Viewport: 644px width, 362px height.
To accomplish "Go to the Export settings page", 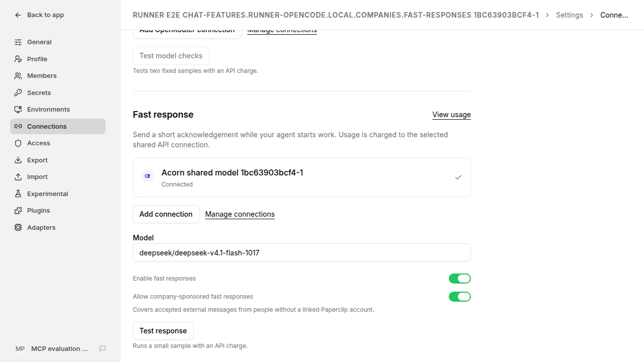I will (58, 160).
